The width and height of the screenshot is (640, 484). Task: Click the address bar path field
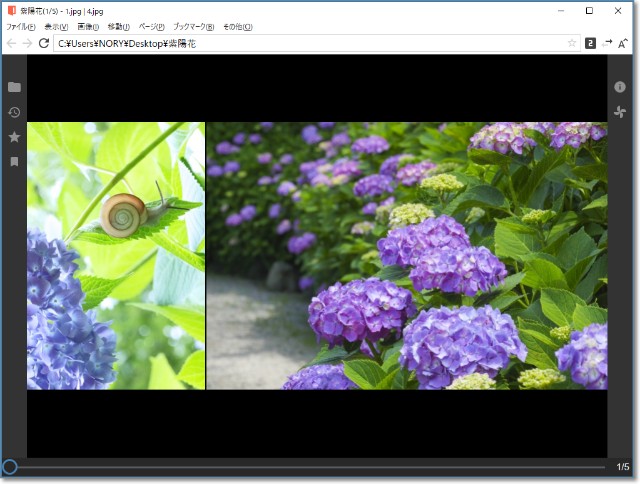tap(300, 44)
